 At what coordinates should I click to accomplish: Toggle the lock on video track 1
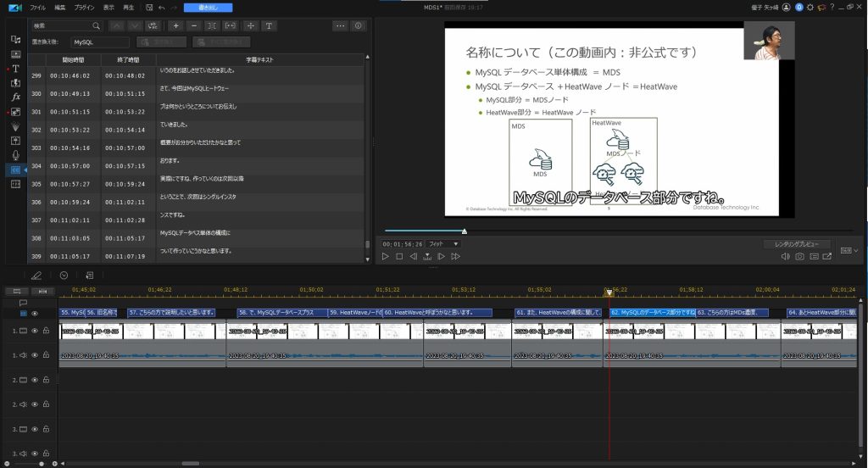[x=47, y=331]
